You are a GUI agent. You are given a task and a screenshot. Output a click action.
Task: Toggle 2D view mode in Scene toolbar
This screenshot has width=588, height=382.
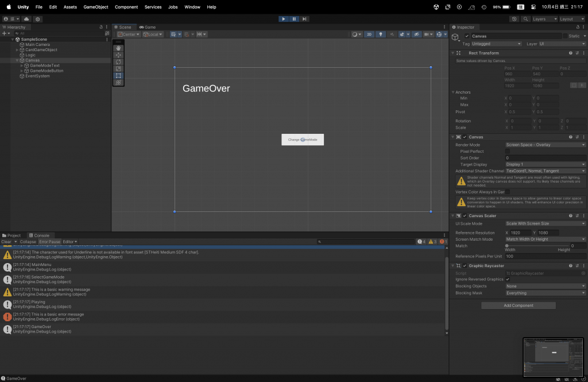[x=369, y=34]
